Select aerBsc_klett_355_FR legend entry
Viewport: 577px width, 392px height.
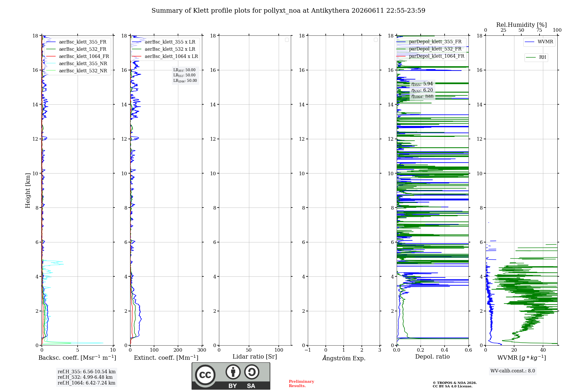tap(77, 42)
